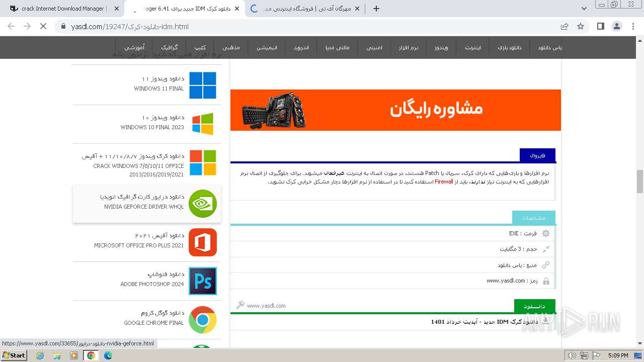The image size is (644, 362).
Task: Open Internet Explorer from the taskbar
Action: [40, 355]
